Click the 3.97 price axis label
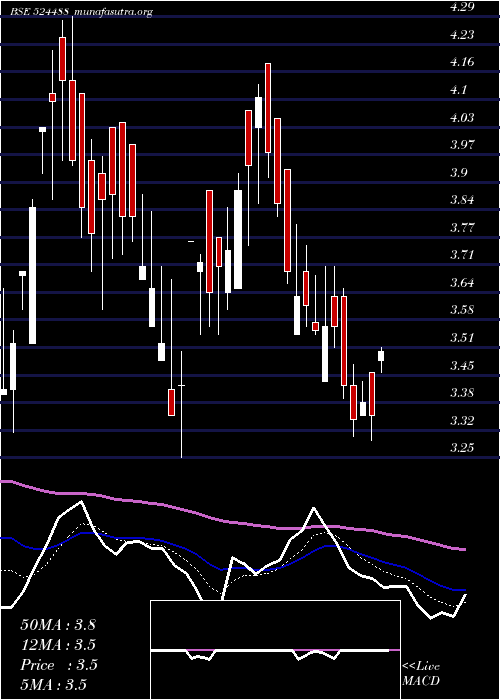 pyautogui.click(x=463, y=145)
